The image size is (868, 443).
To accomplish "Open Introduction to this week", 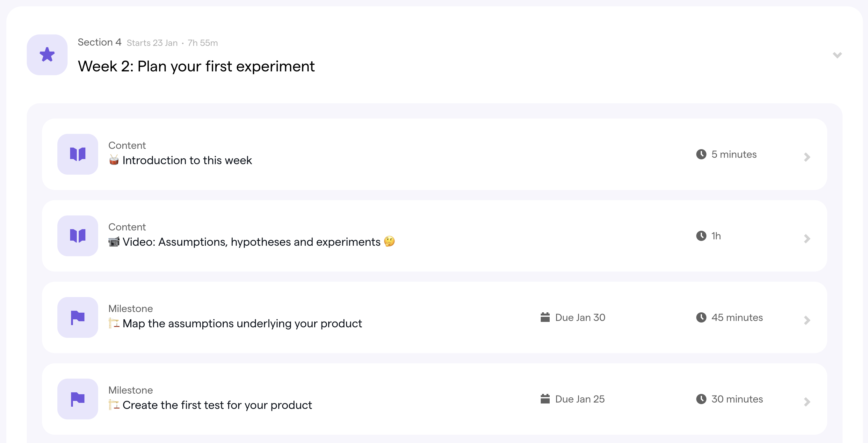I will [x=187, y=160].
